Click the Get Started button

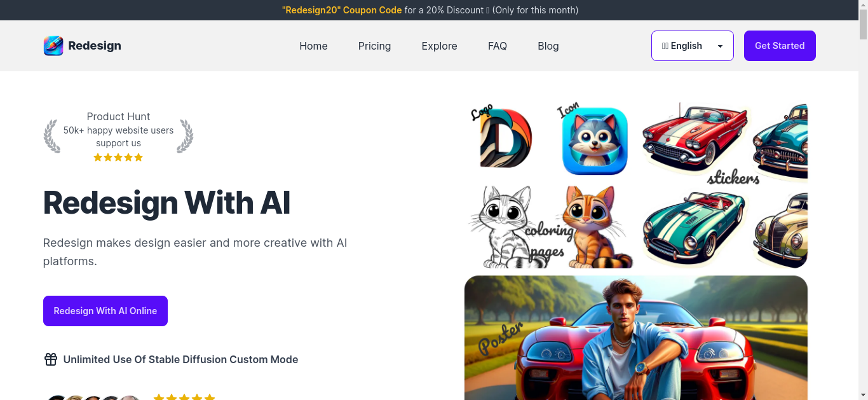pyautogui.click(x=780, y=46)
